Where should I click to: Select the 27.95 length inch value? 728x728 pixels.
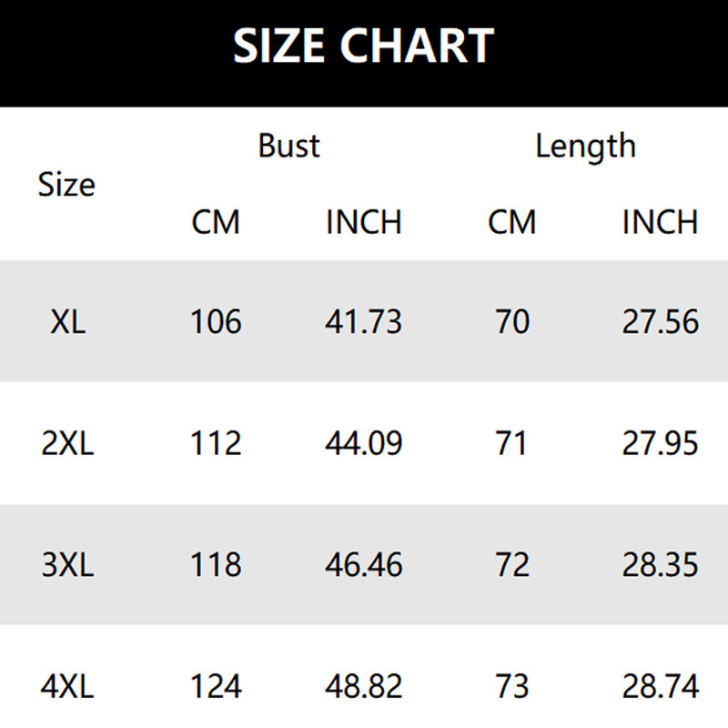pyautogui.click(x=661, y=442)
